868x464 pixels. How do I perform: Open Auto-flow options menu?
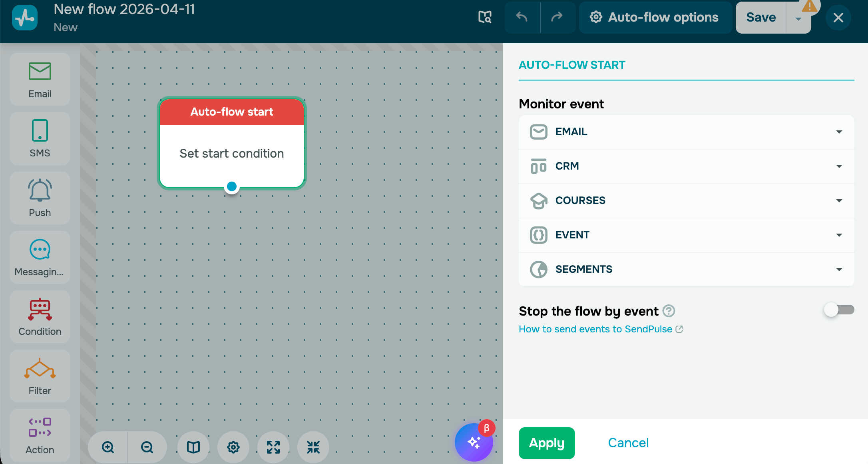click(655, 17)
